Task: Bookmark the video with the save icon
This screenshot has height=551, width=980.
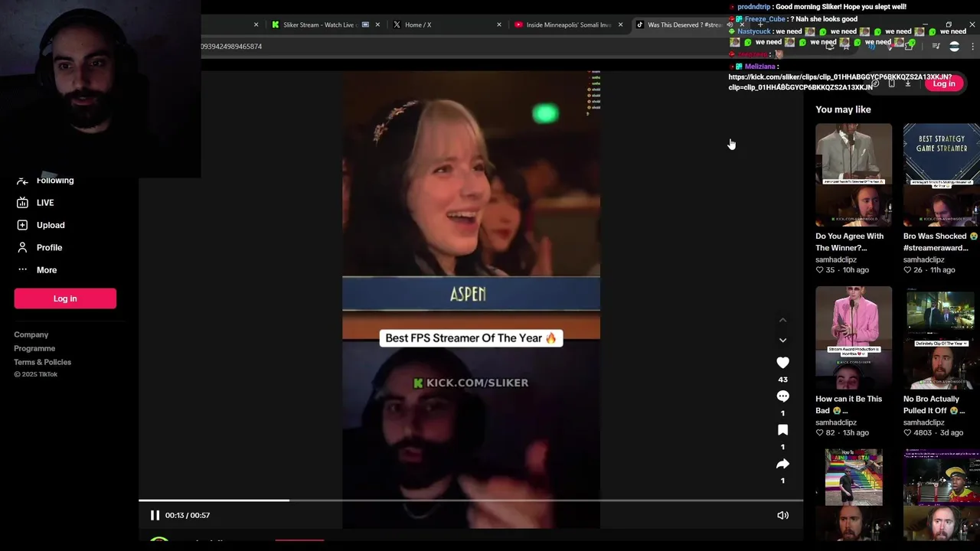Action: click(782, 430)
